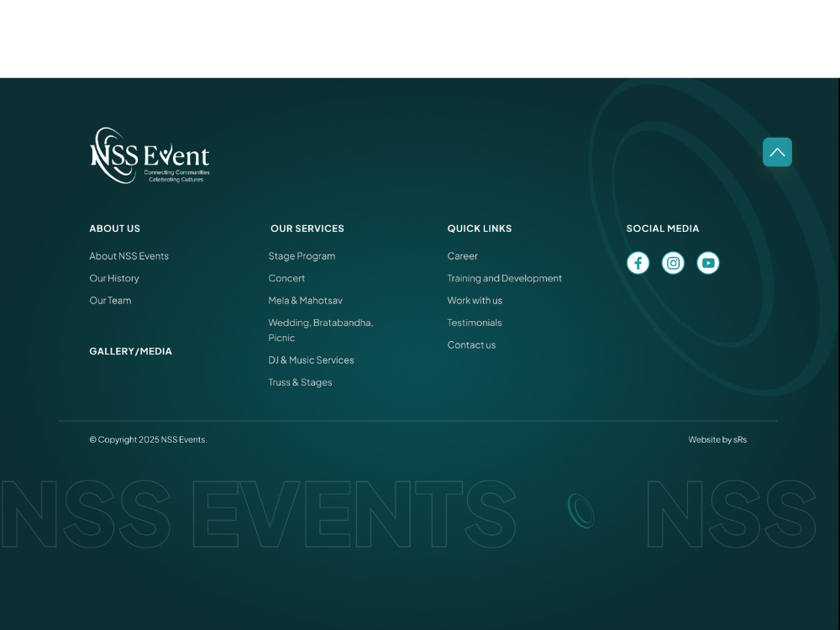Open Training and Development link

tap(505, 279)
